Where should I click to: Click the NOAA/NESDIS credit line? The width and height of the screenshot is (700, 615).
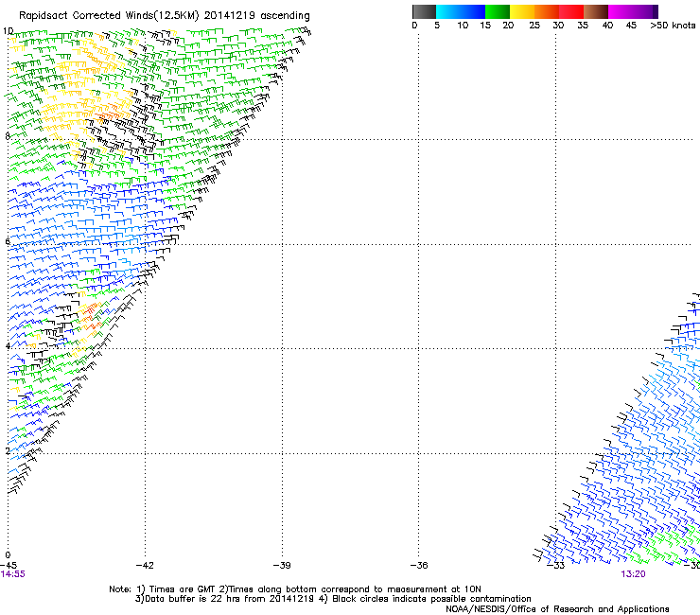coord(557,609)
